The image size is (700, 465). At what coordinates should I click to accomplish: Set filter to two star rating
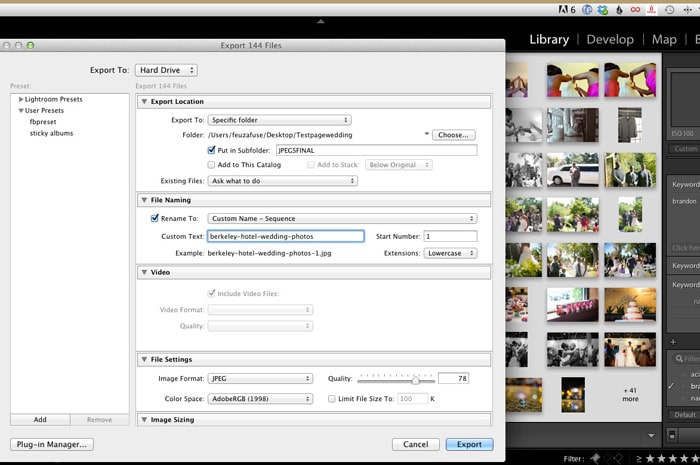tap(662, 458)
